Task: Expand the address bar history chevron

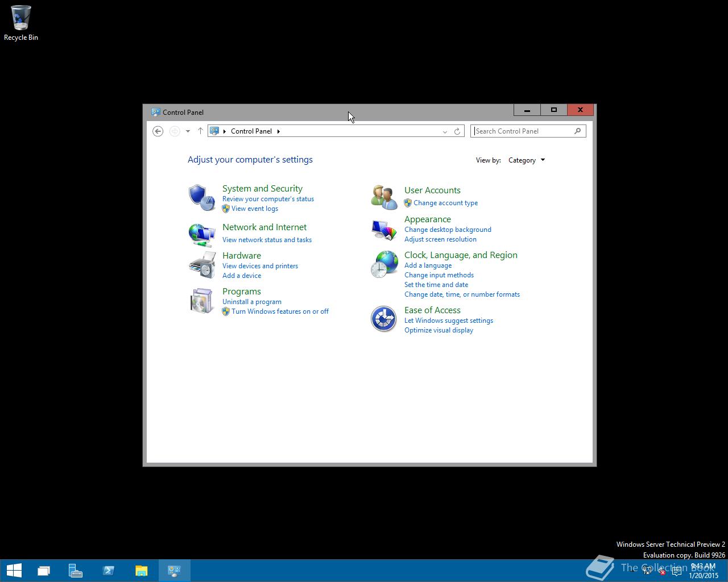Action: pyautogui.click(x=445, y=131)
